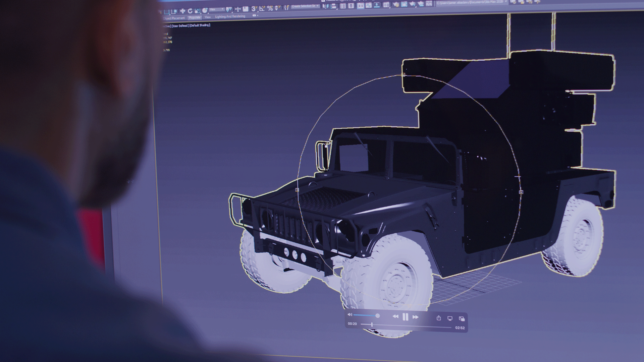This screenshot has width=644, height=362.
Task: Toggle the Ribbon display
Action: coord(360,6)
